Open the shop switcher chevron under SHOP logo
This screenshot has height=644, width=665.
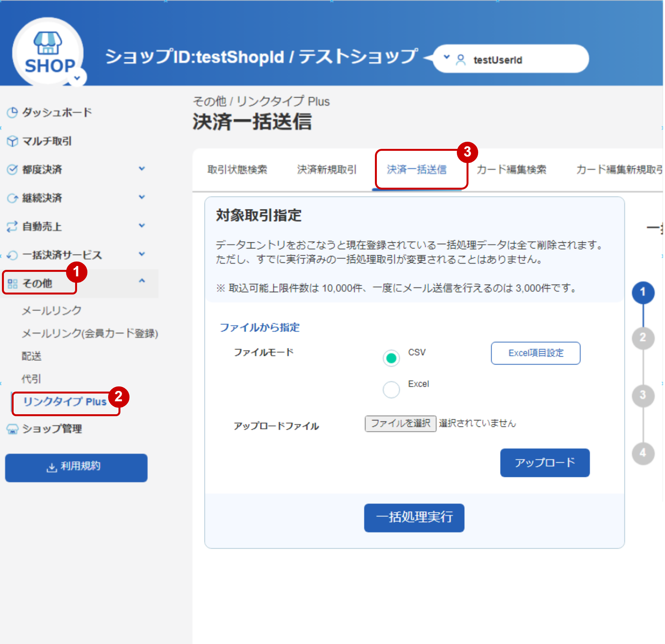pos(77,78)
